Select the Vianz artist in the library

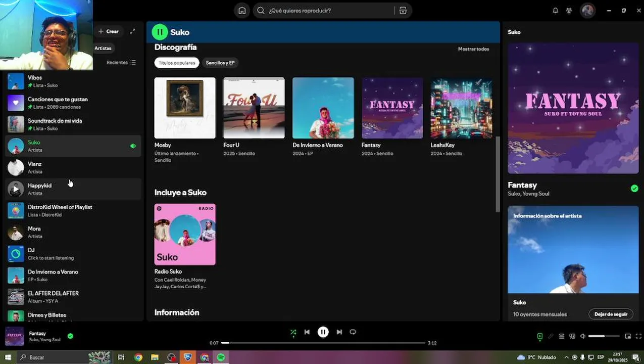tap(73, 168)
